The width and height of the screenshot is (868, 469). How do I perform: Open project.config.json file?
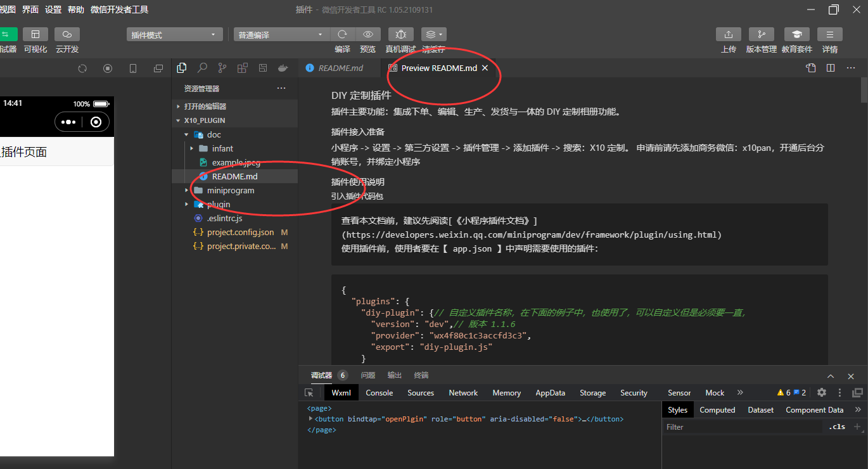click(x=234, y=232)
